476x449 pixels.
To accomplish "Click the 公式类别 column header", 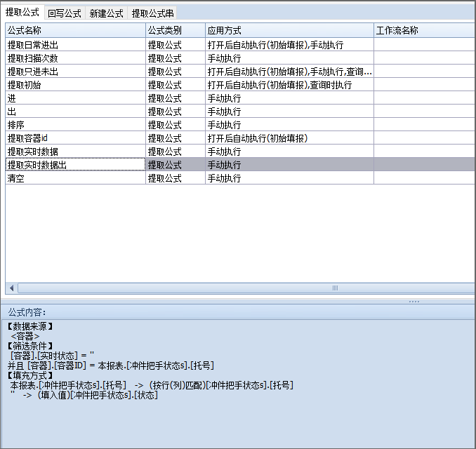I will click(175, 31).
